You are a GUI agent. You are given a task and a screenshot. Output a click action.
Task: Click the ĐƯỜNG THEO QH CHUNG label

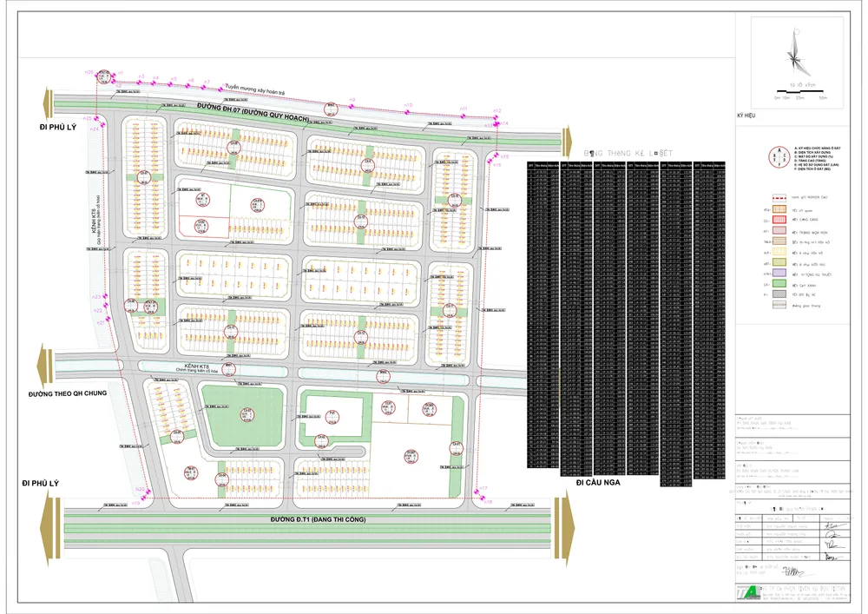pos(68,393)
